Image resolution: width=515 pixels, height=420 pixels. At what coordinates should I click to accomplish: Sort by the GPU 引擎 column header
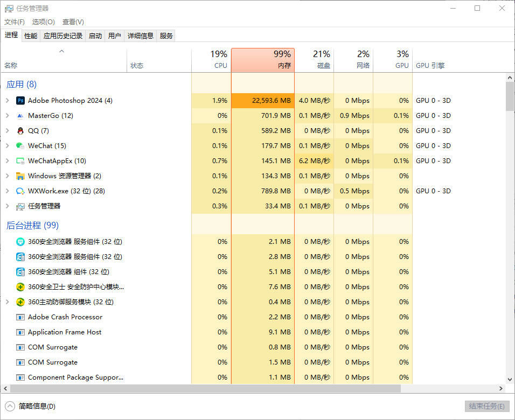(459, 60)
